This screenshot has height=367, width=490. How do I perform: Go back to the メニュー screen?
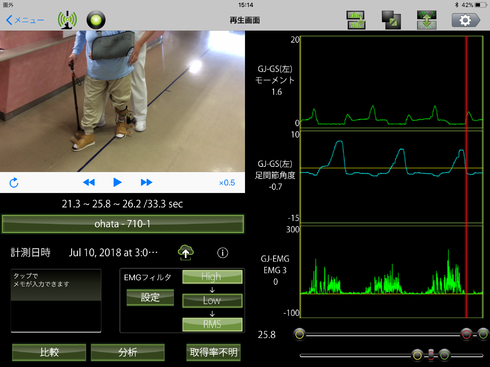coord(25,20)
